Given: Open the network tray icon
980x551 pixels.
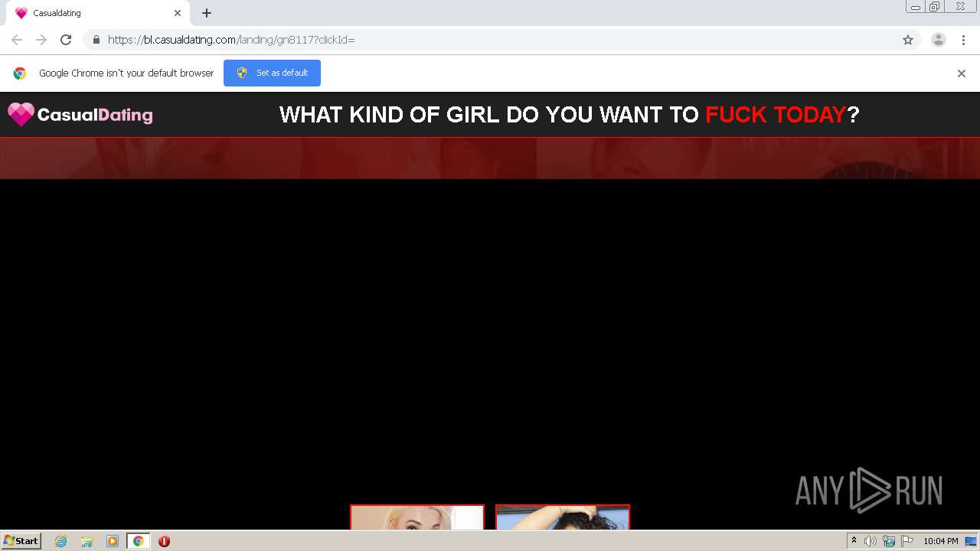Looking at the screenshot, I should pos(889,541).
